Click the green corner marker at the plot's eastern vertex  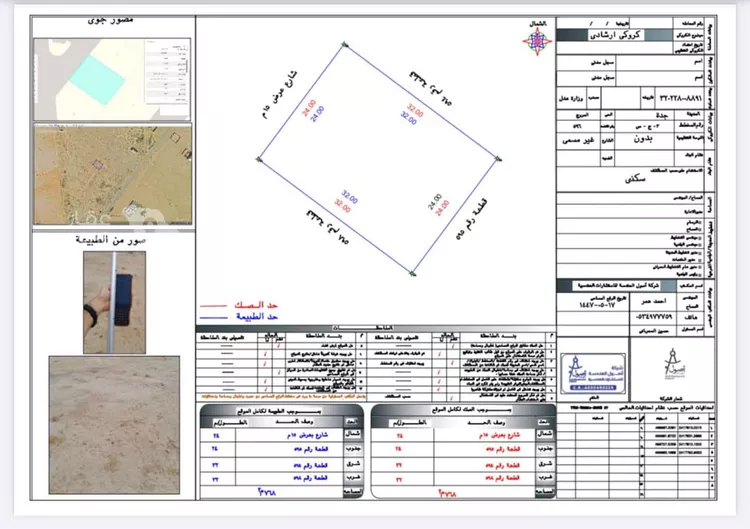pos(498,159)
